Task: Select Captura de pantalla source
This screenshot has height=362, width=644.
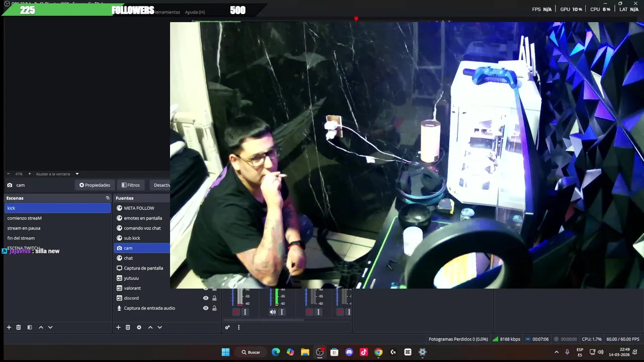Action: (142, 268)
